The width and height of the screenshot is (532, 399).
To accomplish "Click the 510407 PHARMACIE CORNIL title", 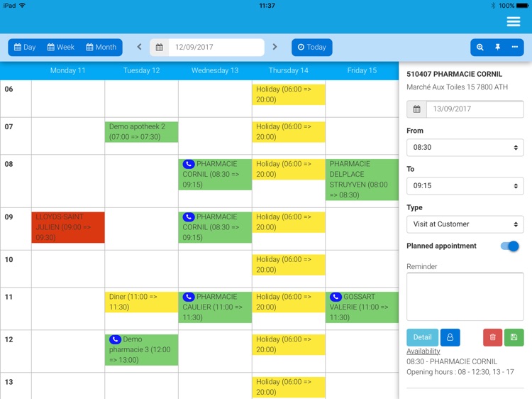I will (454, 74).
